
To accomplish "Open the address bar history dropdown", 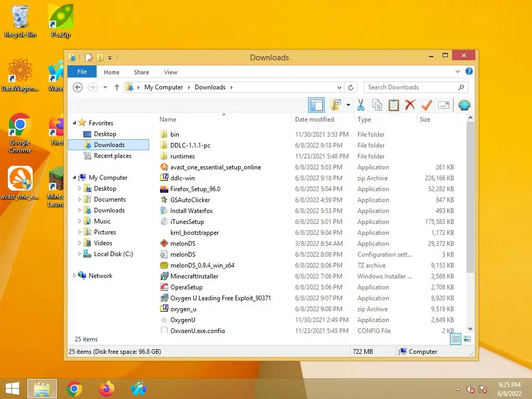I will 339,87.
